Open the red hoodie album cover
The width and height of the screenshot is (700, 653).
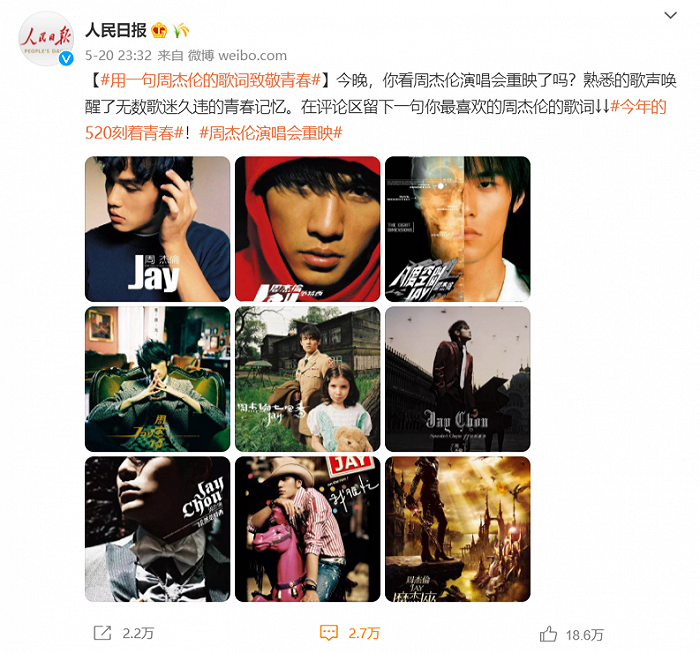pyautogui.click(x=308, y=229)
